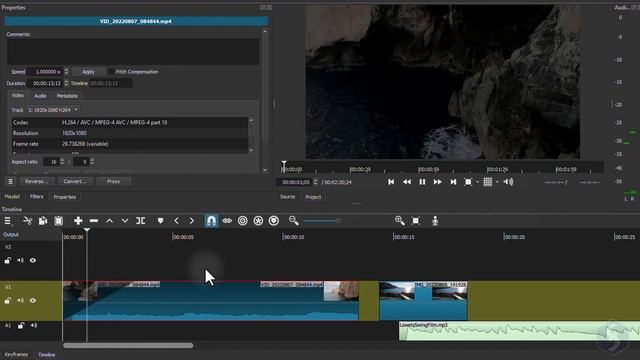Click the record audio microphone icon
640x360 pixels.
(x=435, y=221)
